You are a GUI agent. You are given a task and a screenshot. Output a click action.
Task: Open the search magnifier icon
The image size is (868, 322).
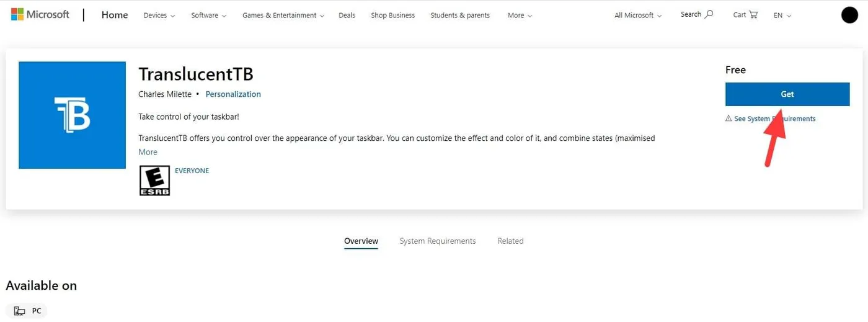(709, 14)
